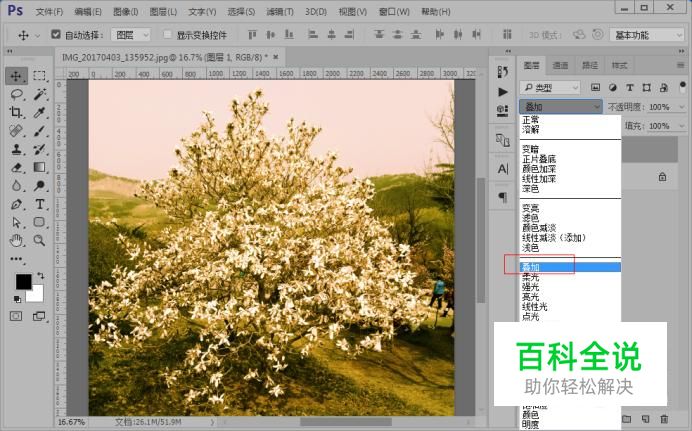Select the Blur tool

16,186
